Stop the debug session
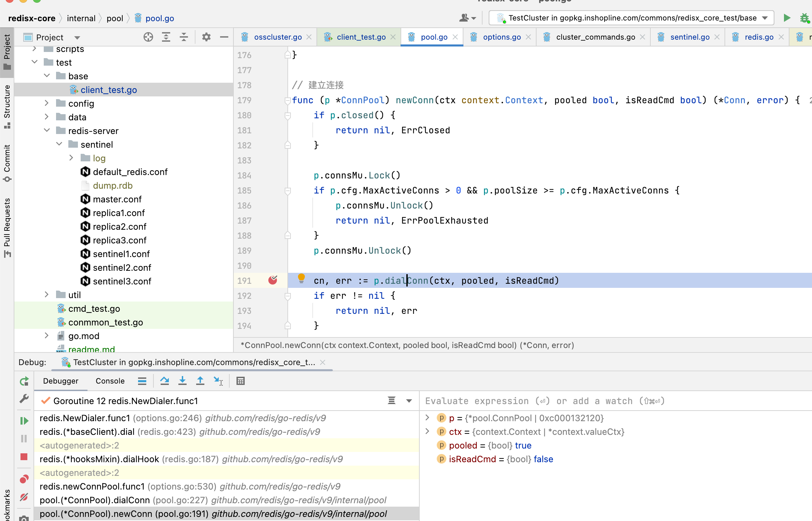The height and width of the screenshot is (521, 812). (24, 457)
